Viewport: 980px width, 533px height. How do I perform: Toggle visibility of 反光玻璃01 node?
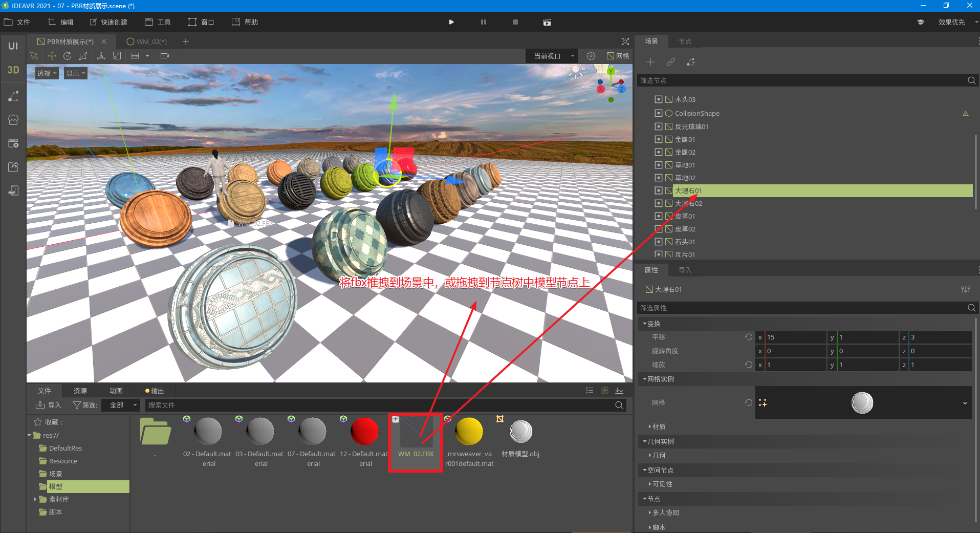659,126
